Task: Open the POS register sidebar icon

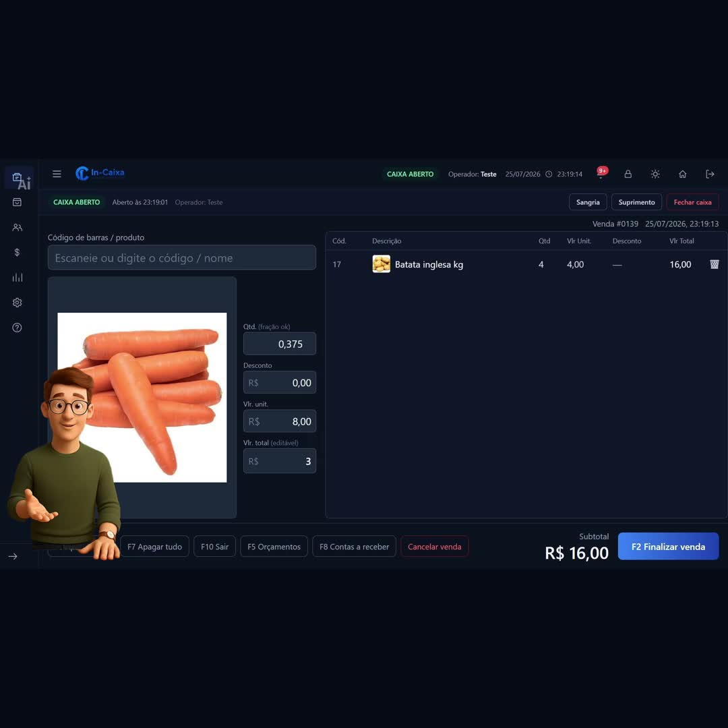Action: (x=17, y=177)
